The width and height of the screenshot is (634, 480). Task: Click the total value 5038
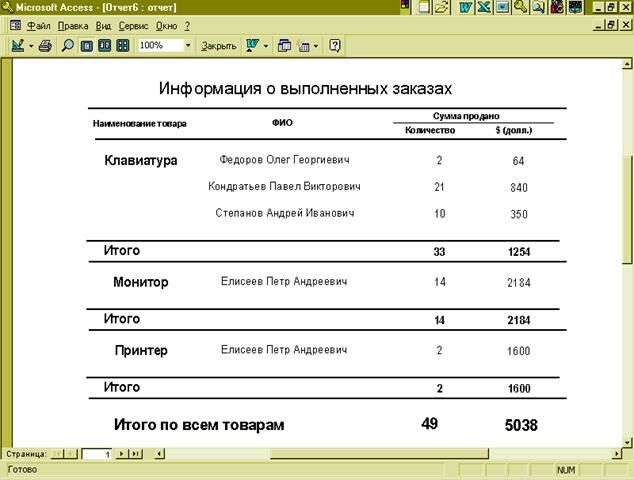[x=521, y=425]
